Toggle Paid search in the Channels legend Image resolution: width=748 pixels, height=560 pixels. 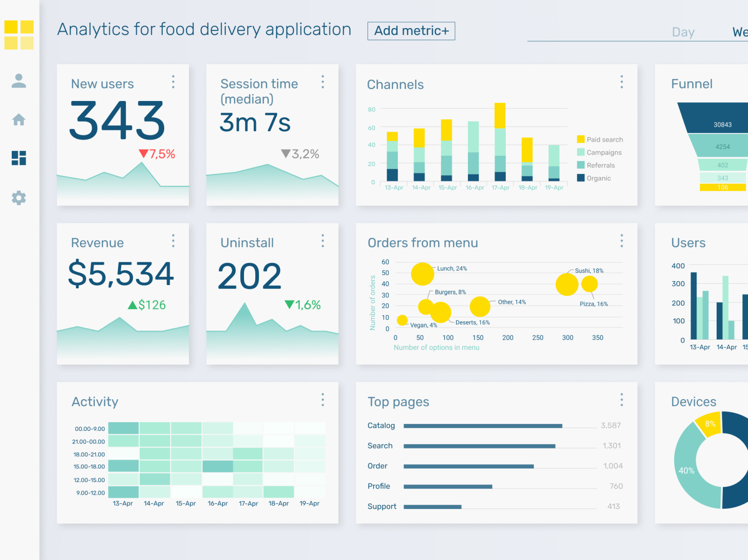(x=602, y=139)
